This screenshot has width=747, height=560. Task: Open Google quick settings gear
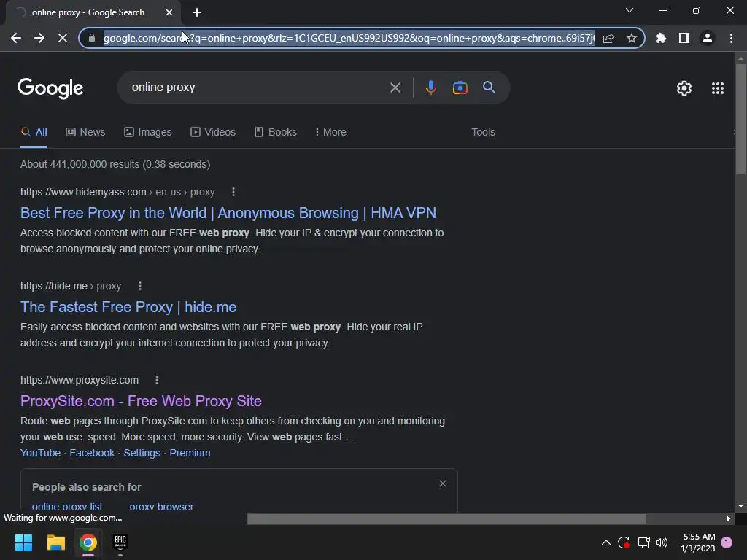point(684,88)
